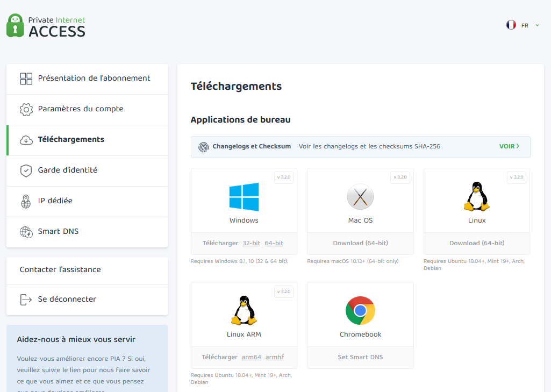
Task: Click the 'Voir les changelogs et les checksums SHA-256' text
Action: 369,146
